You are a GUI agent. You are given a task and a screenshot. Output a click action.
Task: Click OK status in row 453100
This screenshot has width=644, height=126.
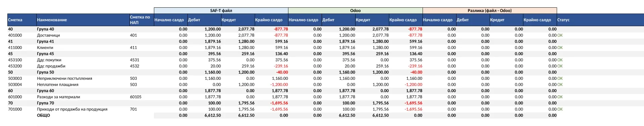point(560,60)
